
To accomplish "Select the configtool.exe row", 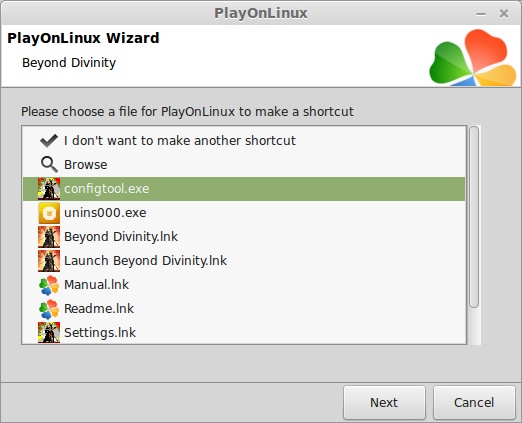I will [244, 189].
